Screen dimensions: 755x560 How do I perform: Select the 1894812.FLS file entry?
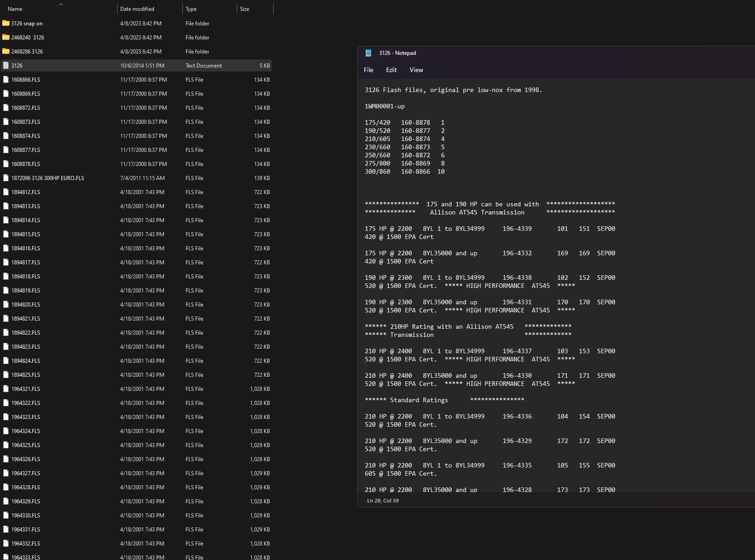click(25, 192)
